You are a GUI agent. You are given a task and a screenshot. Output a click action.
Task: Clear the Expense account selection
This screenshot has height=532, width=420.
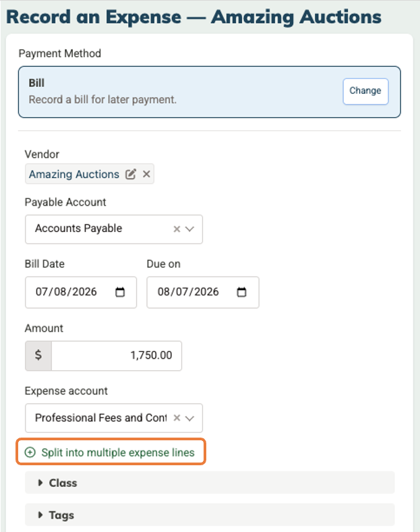click(177, 417)
